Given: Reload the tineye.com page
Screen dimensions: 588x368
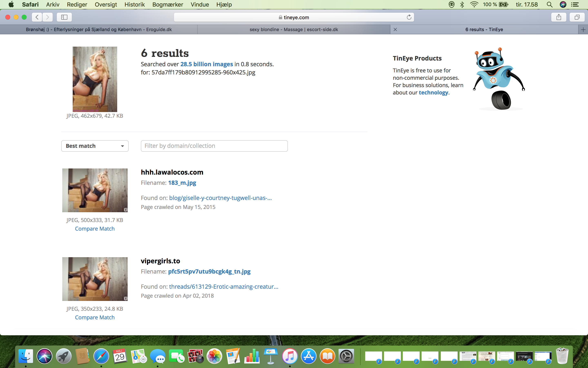Looking at the screenshot, I should pyautogui.click(x=409, y=17).
